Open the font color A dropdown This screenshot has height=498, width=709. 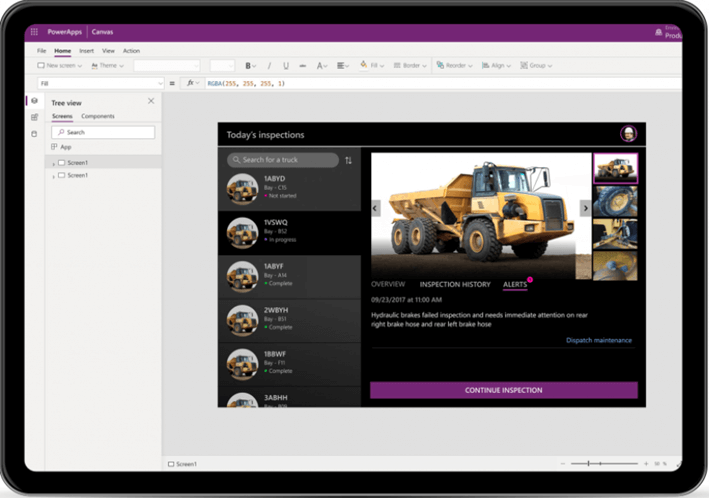(321, 66)
